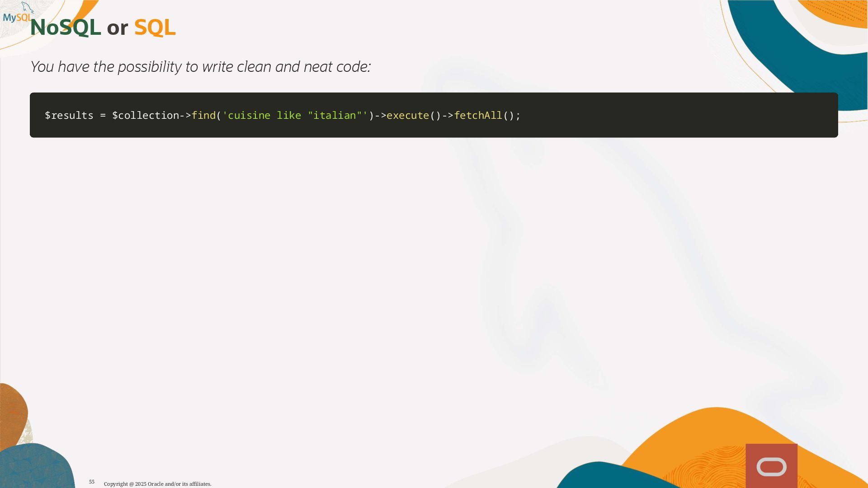Click empty area of dark code block
This screenshot has width=868, height=488.
point(678,116)
